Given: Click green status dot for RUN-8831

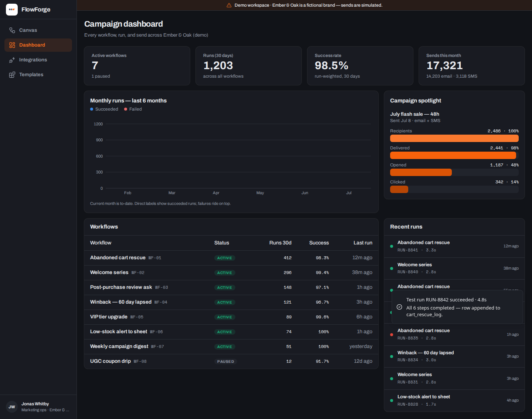Looking at the screenshot, I should 392,379.
